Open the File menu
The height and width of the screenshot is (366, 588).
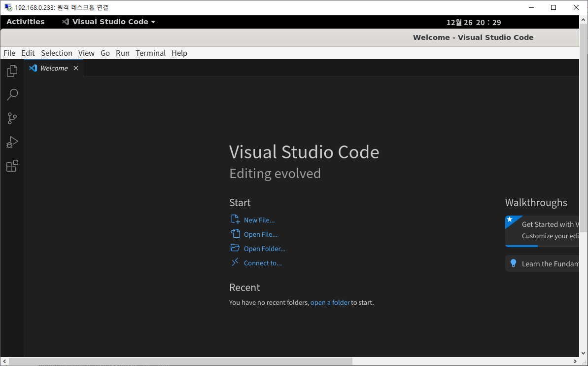point(9,53)
